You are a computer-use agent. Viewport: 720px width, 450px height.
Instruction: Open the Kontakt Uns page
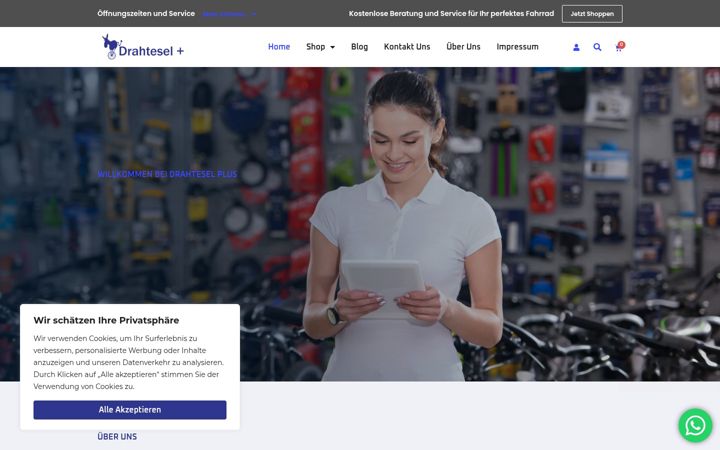(x=407, y=46)
